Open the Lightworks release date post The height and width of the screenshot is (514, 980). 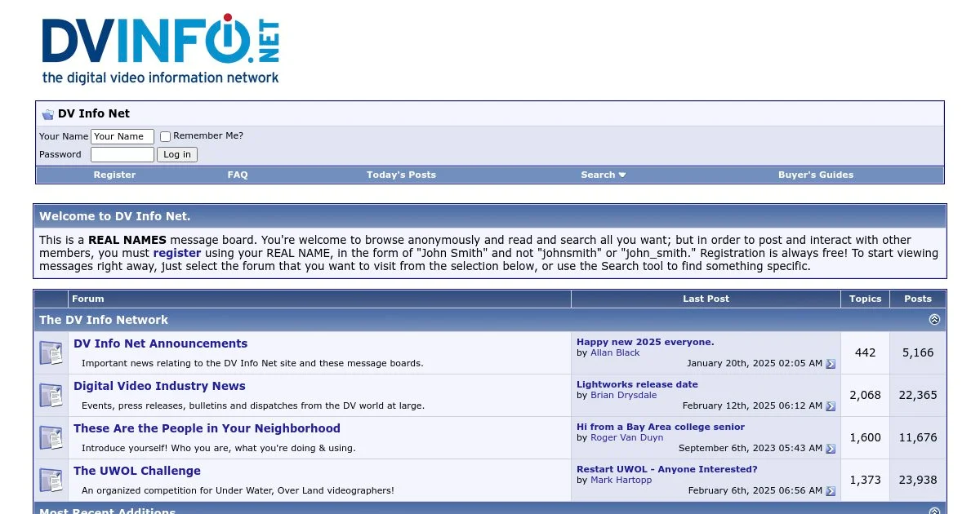[x=637, y=384]
